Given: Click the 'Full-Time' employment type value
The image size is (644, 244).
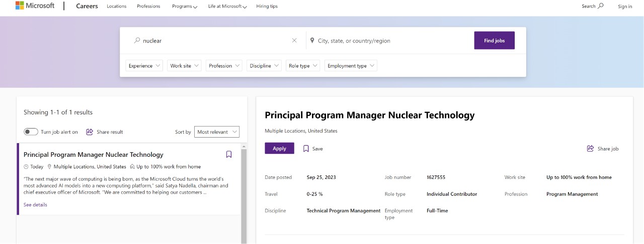Looking at the screenshot, I should 437,211.
